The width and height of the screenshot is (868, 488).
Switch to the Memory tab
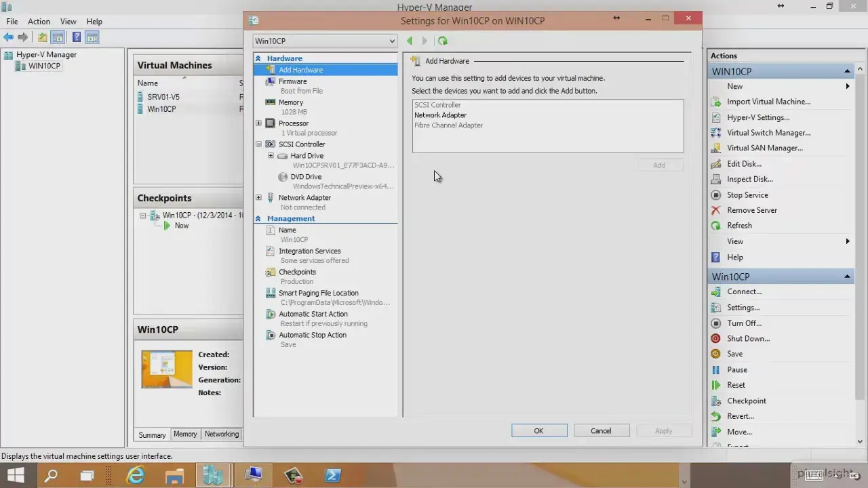tap(185, 434)
